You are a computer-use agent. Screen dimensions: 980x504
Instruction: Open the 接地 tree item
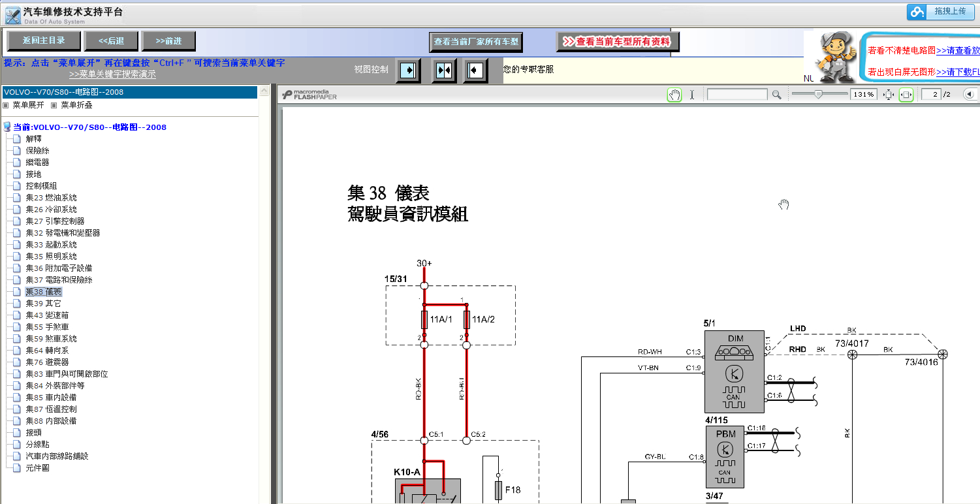34,174
